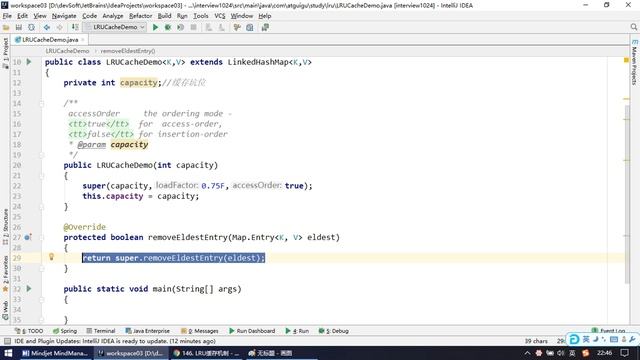
Task: Click the Stop toolbar icon
Action: [x=193, y=27]
